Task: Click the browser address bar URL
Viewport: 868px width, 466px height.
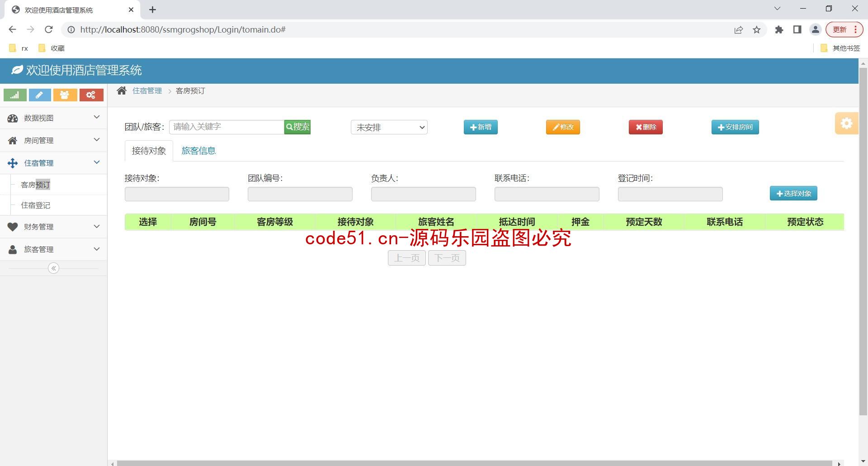Action: coord(183,29)
